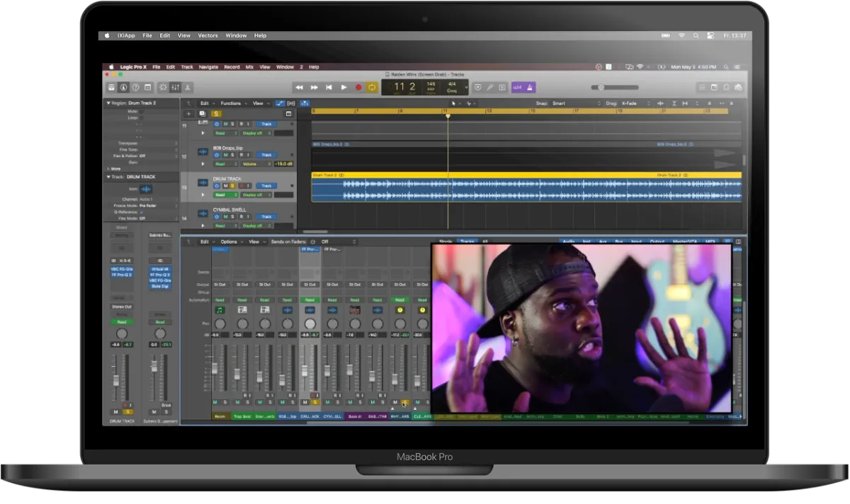Image resolution: width=850 pixels, height=504 pixels.
Task: Toggle the purple Count-in button
Action: [x=517, y=87]
